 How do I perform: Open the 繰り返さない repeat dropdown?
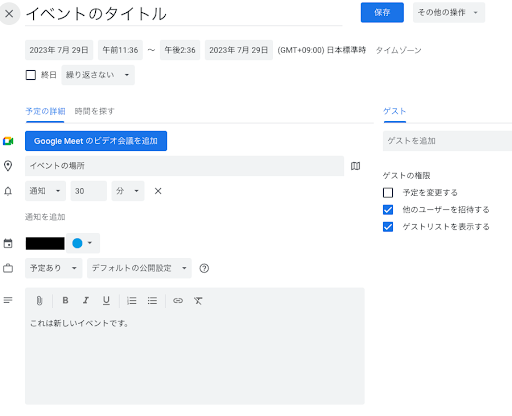tap(98, 75)
